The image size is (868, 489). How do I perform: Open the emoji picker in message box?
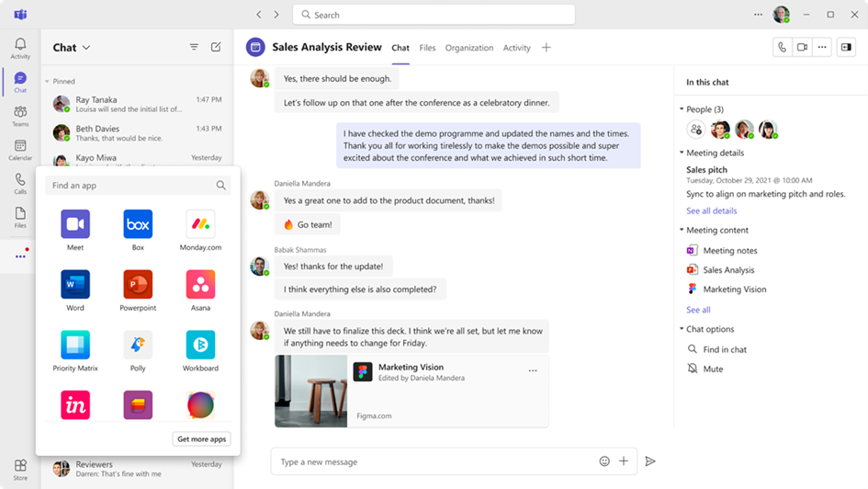point(604,461)
